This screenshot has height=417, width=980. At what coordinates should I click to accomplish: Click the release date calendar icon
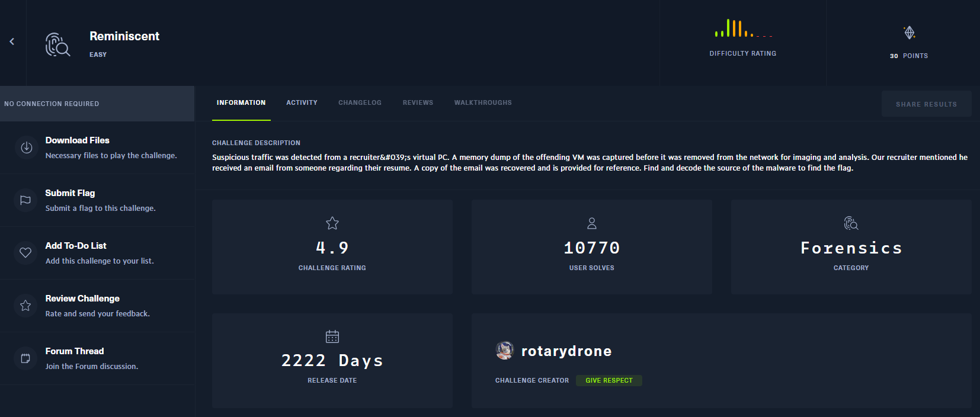332,336
